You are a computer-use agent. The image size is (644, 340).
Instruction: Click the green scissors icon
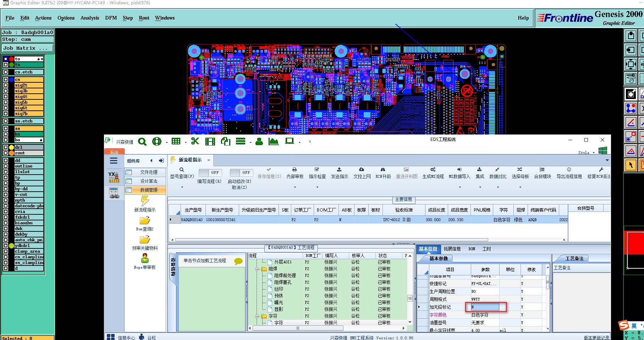coord(195,141)
